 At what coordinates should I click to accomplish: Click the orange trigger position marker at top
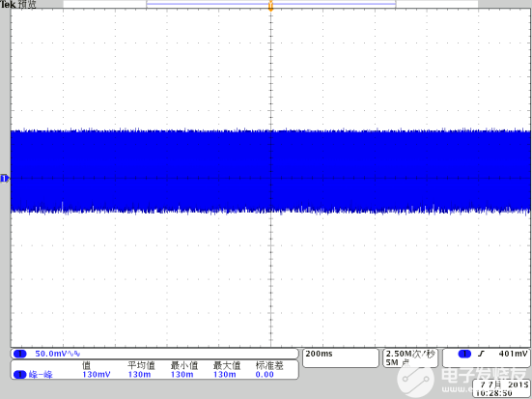click(270, 6)
